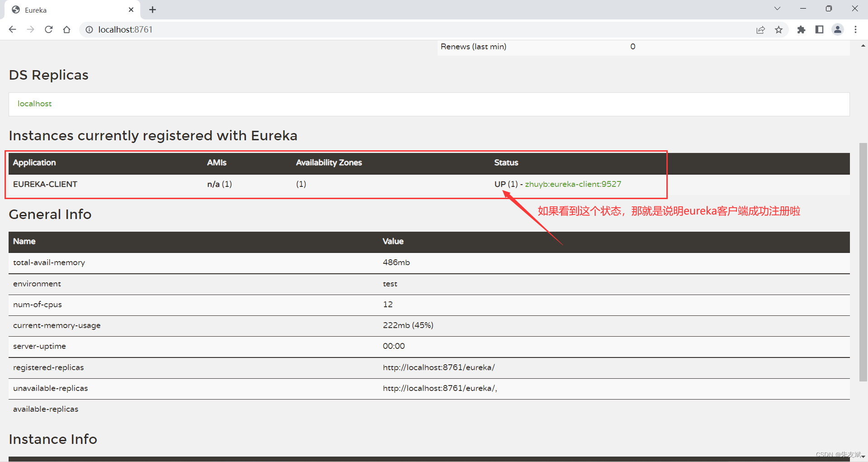Click the total-avail-memory row name
Viewport: 868px width, 462px height.
point(49,262)
